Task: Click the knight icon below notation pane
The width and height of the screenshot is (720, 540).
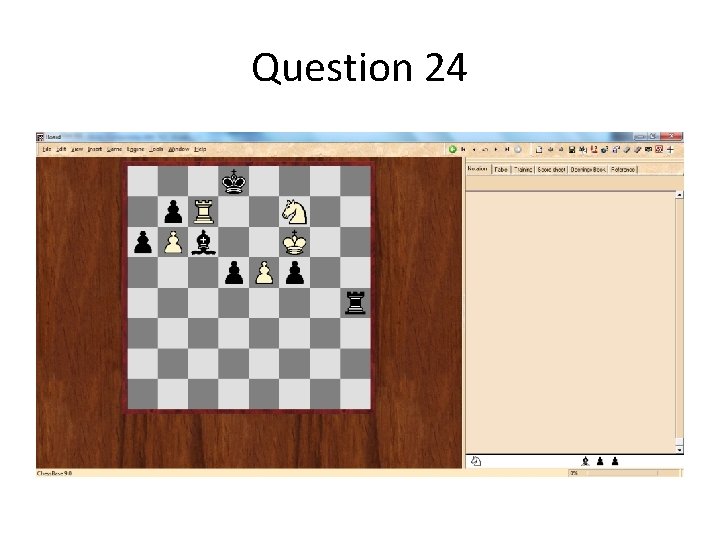Action: tap(476, 461)
